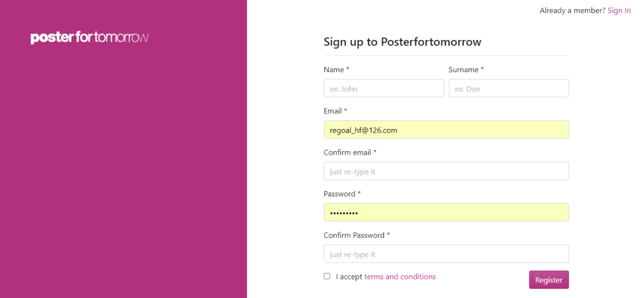
Task: Click the Confirm email * label
Action: (x=350, y=152)
